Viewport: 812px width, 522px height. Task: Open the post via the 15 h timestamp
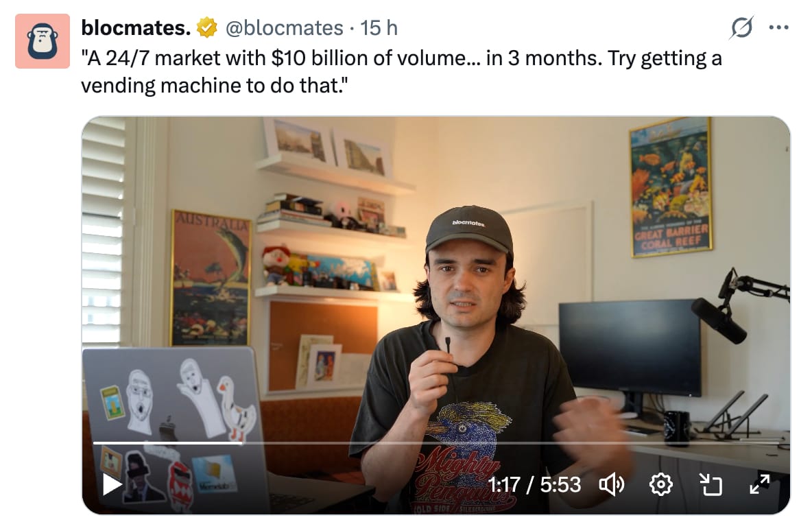point(379,27)
